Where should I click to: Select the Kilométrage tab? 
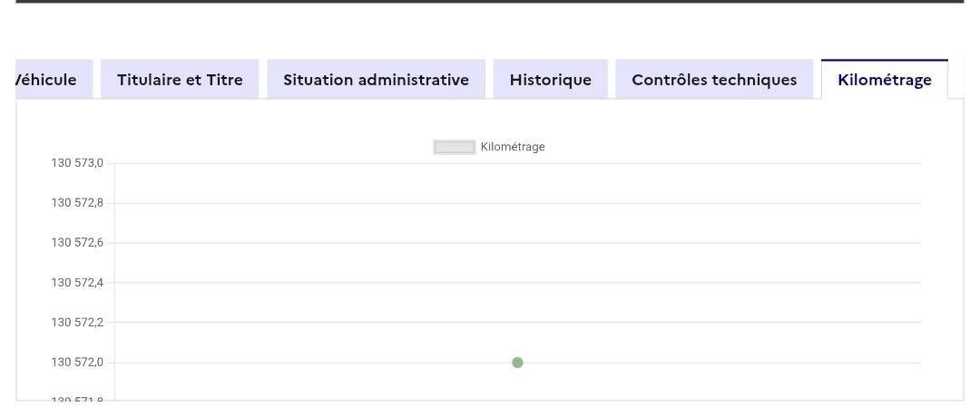point(885,80)
